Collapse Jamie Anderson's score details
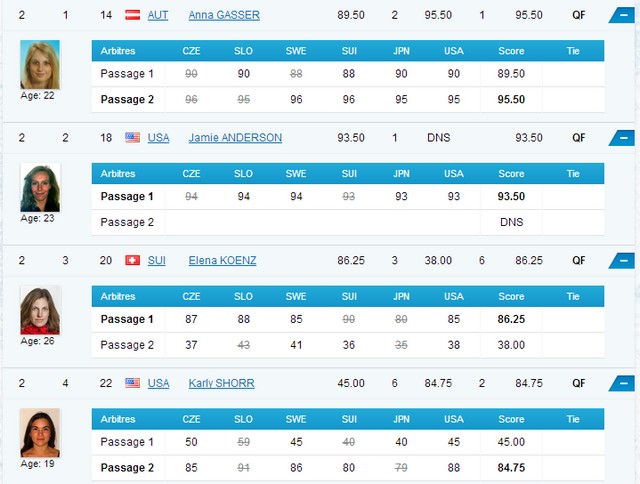The height and width of the screenshot is (484, 640). 623,138
